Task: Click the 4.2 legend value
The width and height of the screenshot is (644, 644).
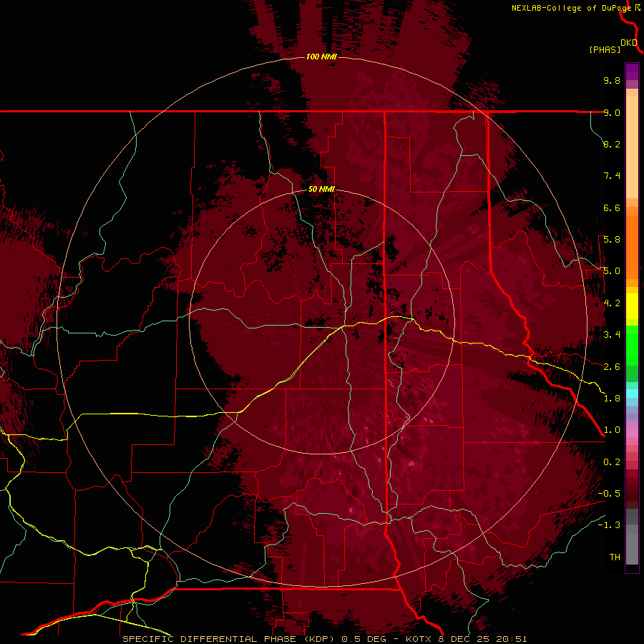Action: [x=612, y=303]
